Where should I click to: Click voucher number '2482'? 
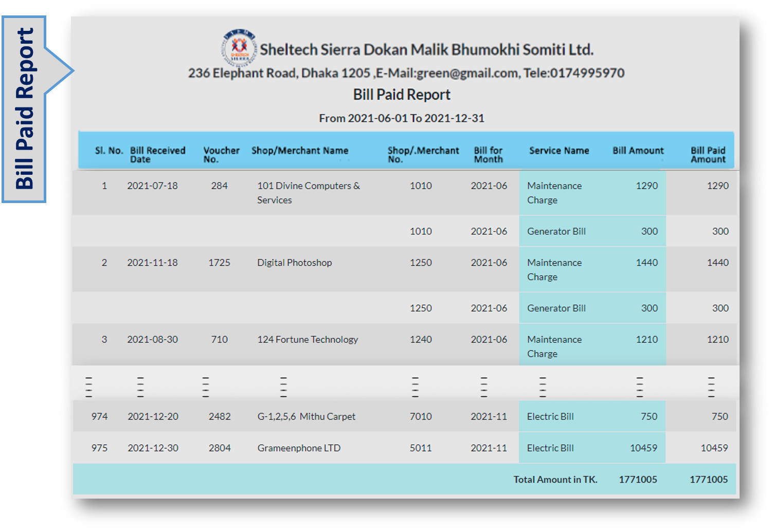coord(220,416)
